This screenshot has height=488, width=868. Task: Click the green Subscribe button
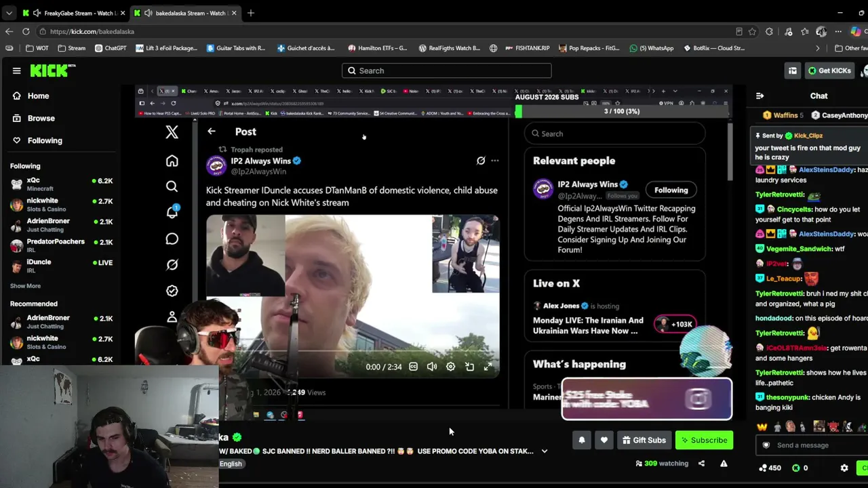click(x=704, y=441)
